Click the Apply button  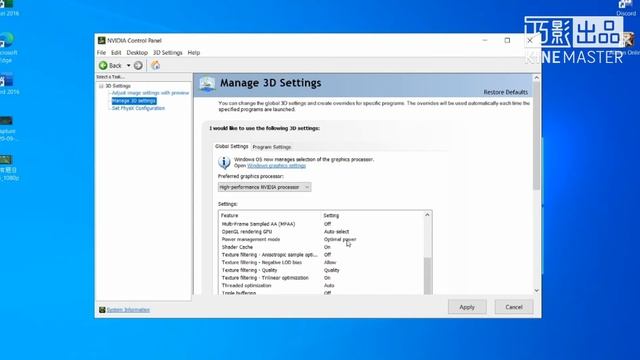(467, 307)
